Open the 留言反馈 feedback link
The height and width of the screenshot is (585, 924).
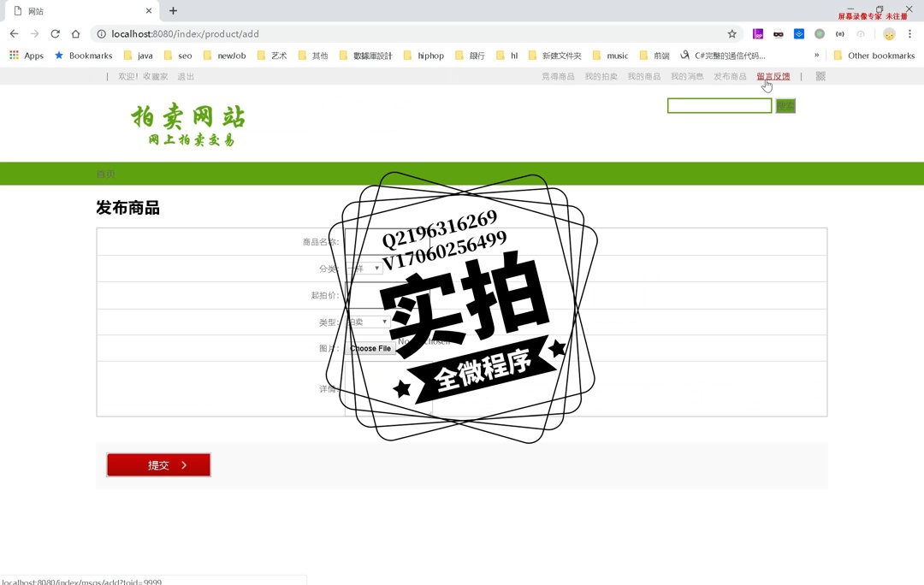point(773,76)
